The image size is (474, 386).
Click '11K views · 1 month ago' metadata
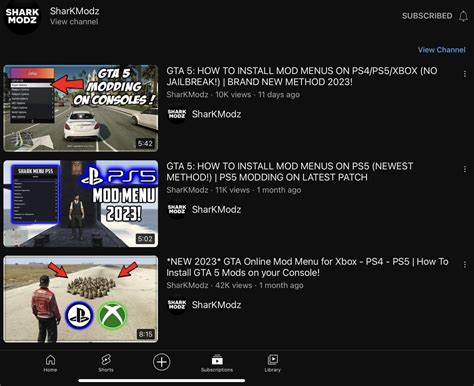(x=258, y=190)
